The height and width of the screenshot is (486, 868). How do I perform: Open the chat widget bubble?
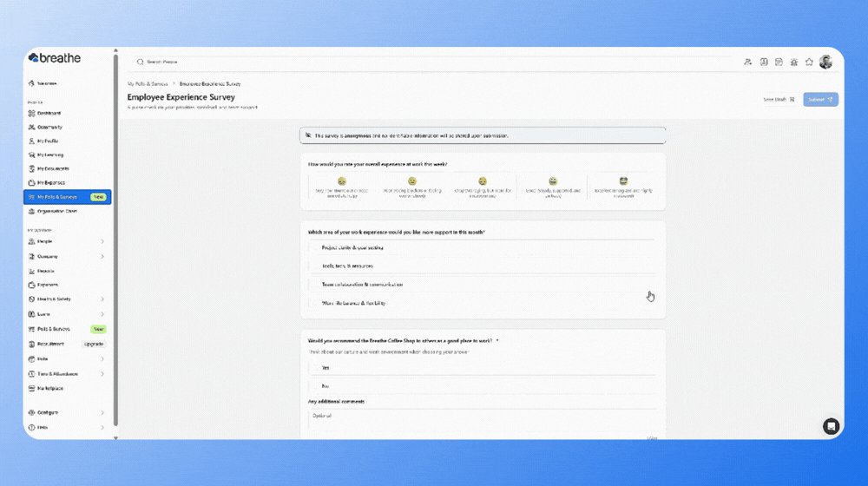point(831,426)
